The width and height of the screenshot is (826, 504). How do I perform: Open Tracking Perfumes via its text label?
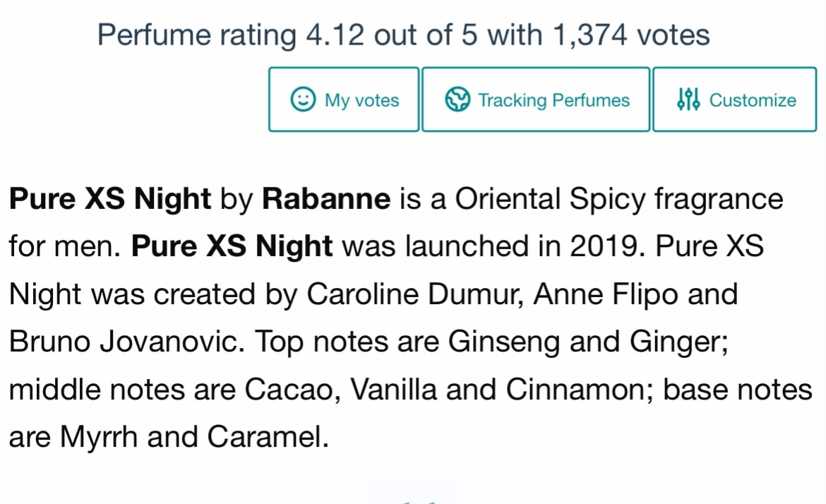click(x=553, y=100)
